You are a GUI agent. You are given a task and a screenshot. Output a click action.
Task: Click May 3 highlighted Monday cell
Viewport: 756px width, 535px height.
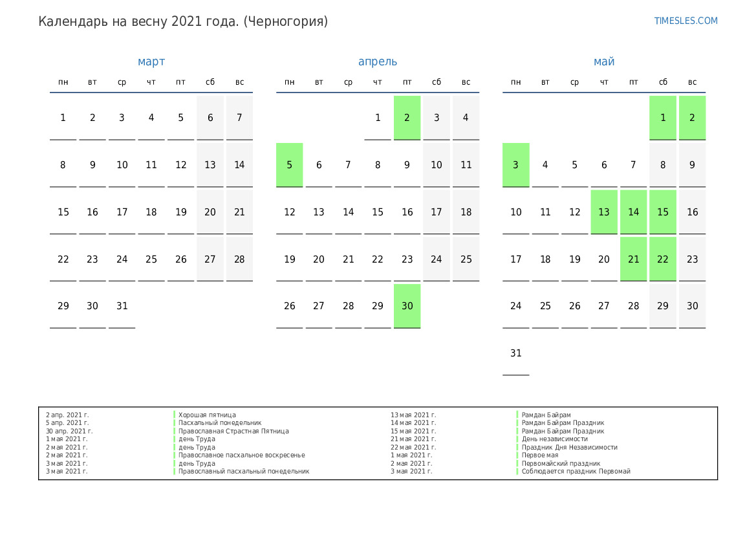click(x=516, y=165)
